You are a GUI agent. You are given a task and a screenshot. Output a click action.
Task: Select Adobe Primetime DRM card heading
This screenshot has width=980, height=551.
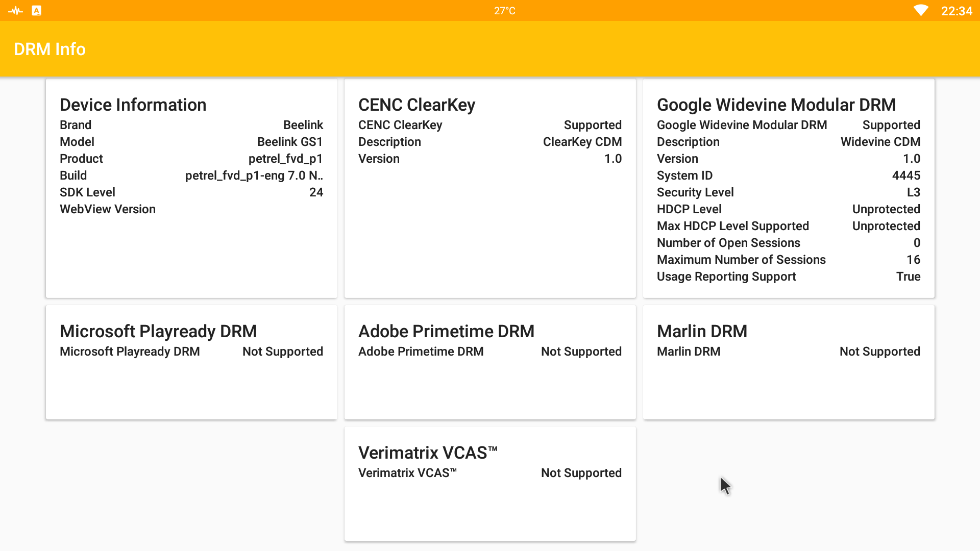446,331
